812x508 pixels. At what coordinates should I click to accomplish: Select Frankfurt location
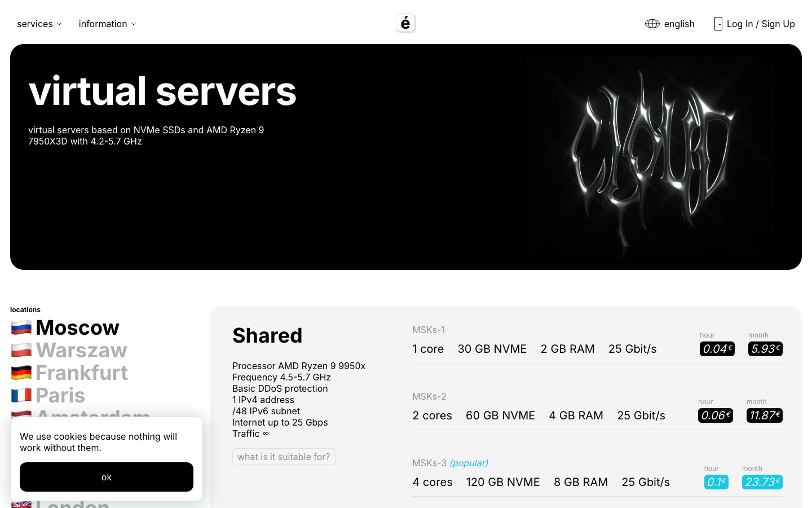click(82, 373)
